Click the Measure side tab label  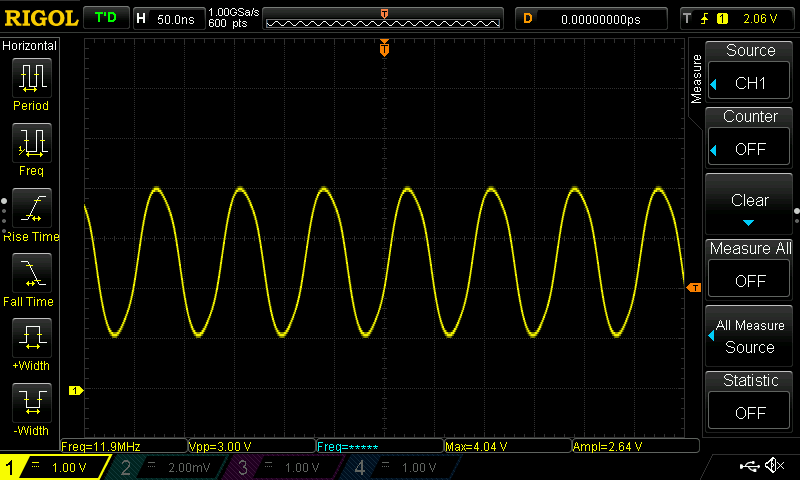click(x=697, y=80)
